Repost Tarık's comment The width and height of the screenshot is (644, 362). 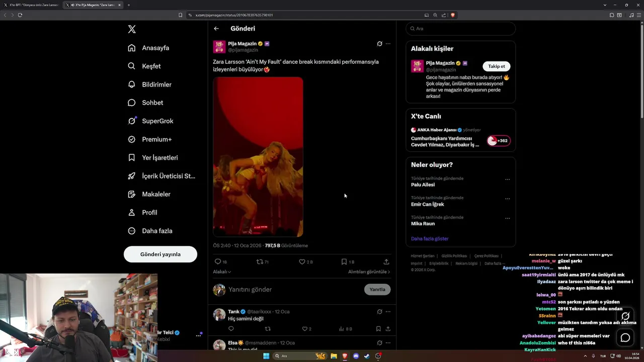(x=268, y=329)
